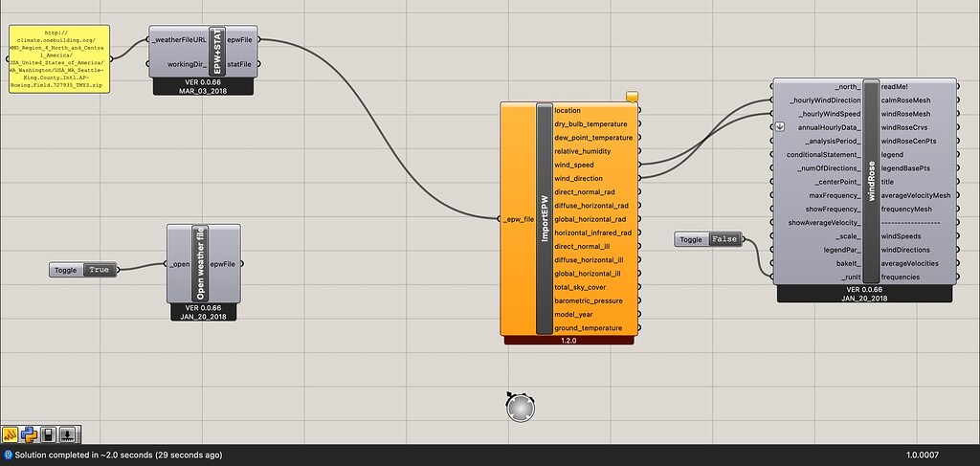Click the yellow warning balloon on ImportEPW
The width and height of the screenshot is (980, 466).
coord(633,96)
